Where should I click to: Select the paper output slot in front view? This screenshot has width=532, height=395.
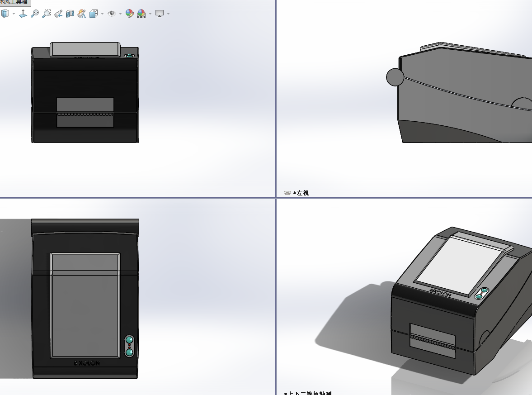(85, 113)
